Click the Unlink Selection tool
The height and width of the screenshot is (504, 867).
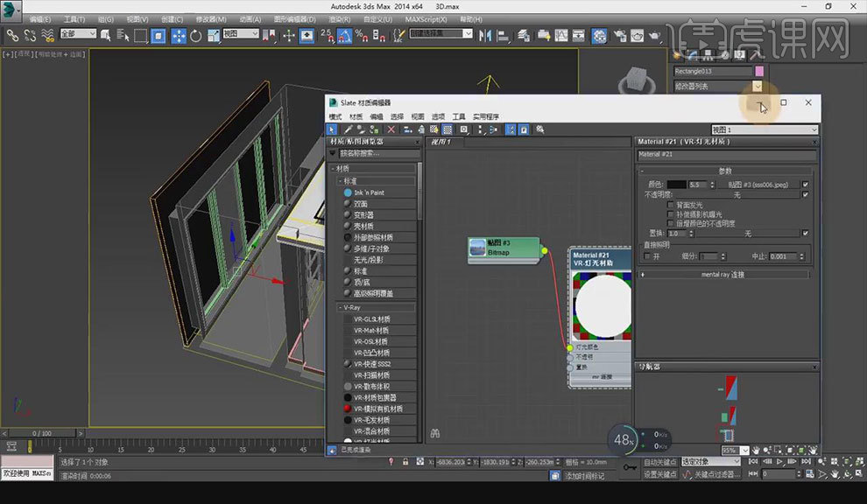(x=30, y=36)
